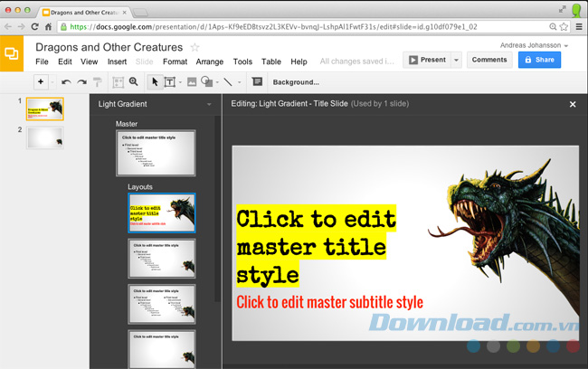Screen dimensions: 588x369
Task: Select slide 2 thumbnail in filmstrip
Action: (44, 137)
